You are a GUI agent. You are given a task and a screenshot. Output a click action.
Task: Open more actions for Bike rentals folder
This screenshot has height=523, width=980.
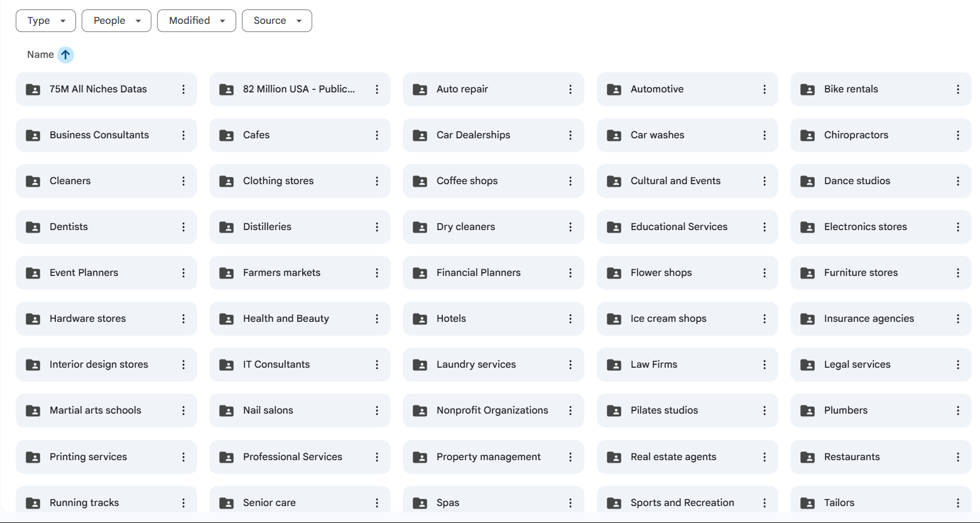[958, 89]
